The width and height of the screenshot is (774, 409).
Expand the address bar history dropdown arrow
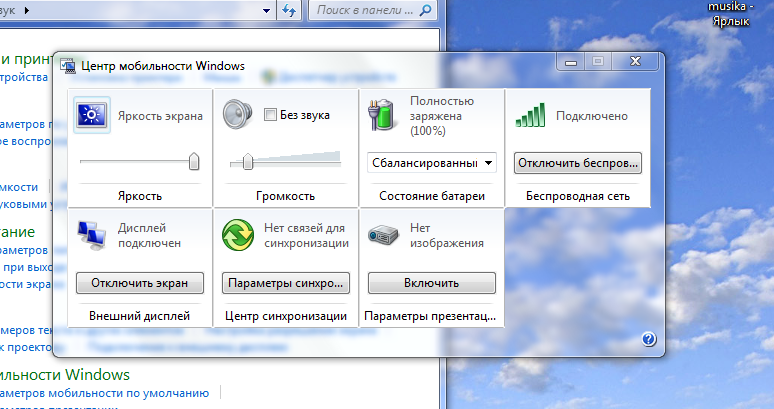[x=267, y=10]
